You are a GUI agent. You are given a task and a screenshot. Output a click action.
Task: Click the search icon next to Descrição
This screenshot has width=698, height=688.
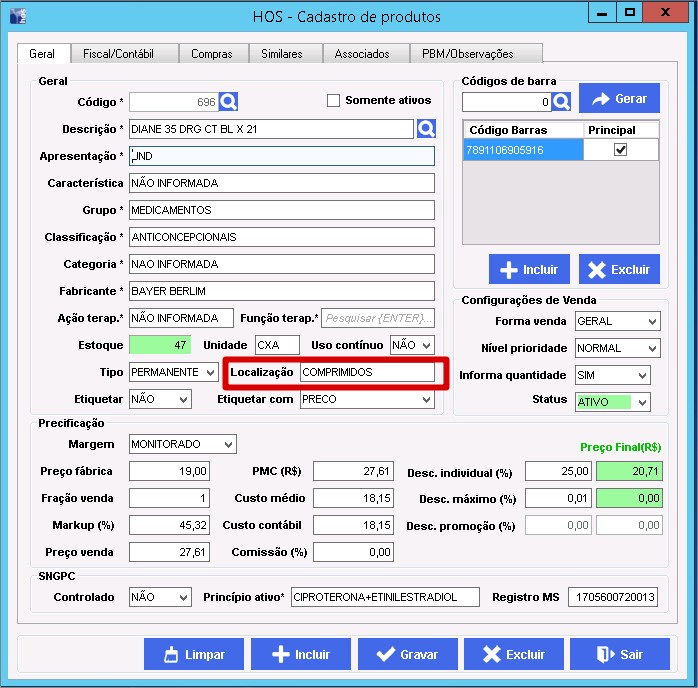point(427,128)
